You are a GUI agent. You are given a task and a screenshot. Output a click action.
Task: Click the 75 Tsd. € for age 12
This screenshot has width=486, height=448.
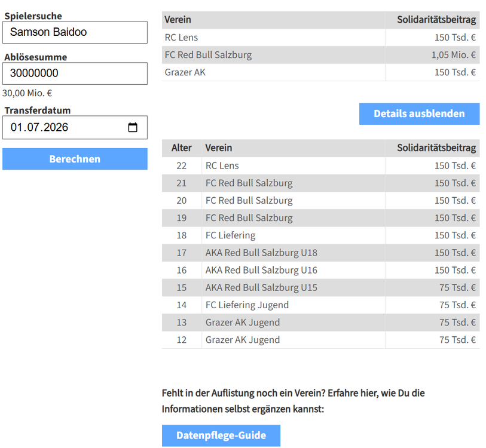point(457,340)
